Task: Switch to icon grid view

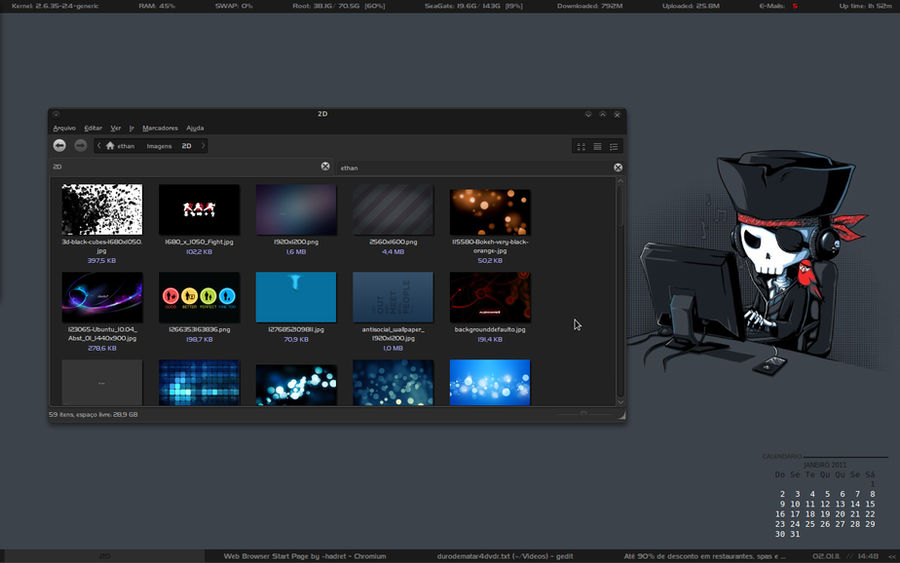Action: pyautogui.click(x=580, y=146)
